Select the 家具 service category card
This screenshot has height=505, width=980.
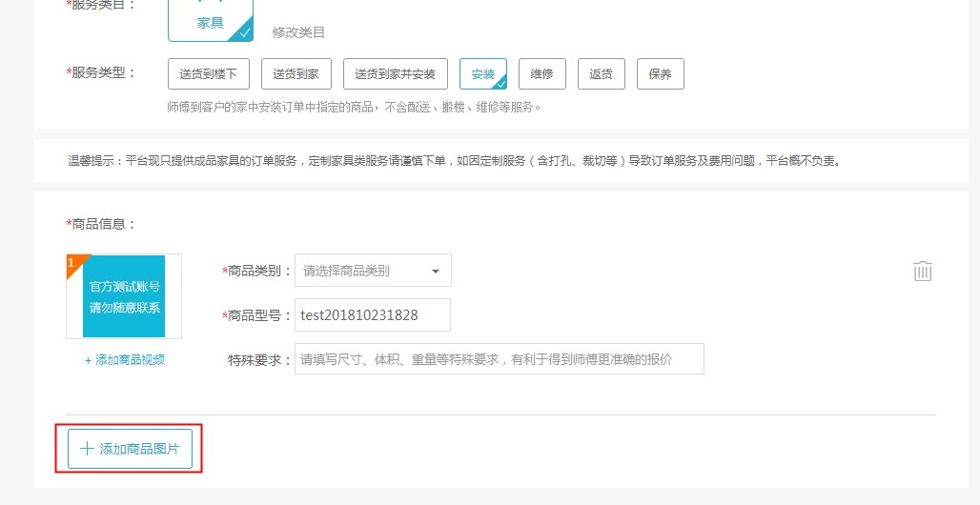(211, 20)
